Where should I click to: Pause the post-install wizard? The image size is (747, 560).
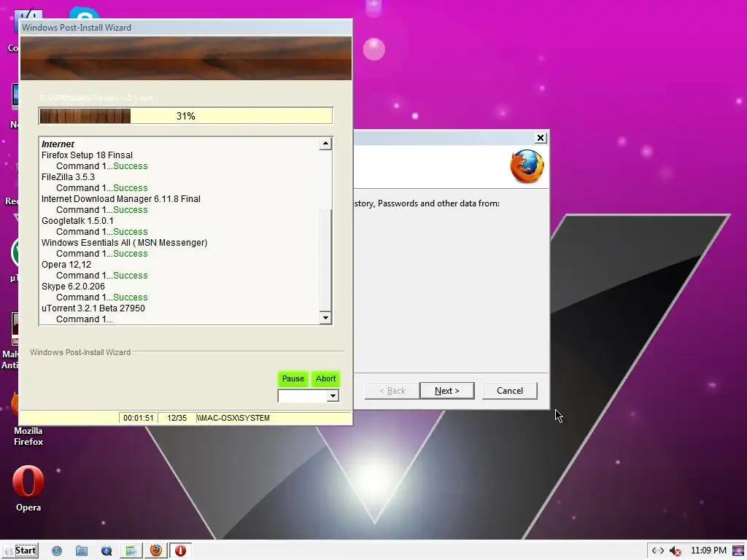coord(293,378)
